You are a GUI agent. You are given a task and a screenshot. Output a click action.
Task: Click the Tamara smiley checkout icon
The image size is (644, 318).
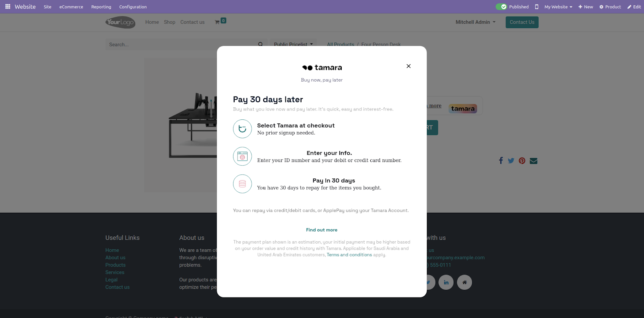click(242, 129)
